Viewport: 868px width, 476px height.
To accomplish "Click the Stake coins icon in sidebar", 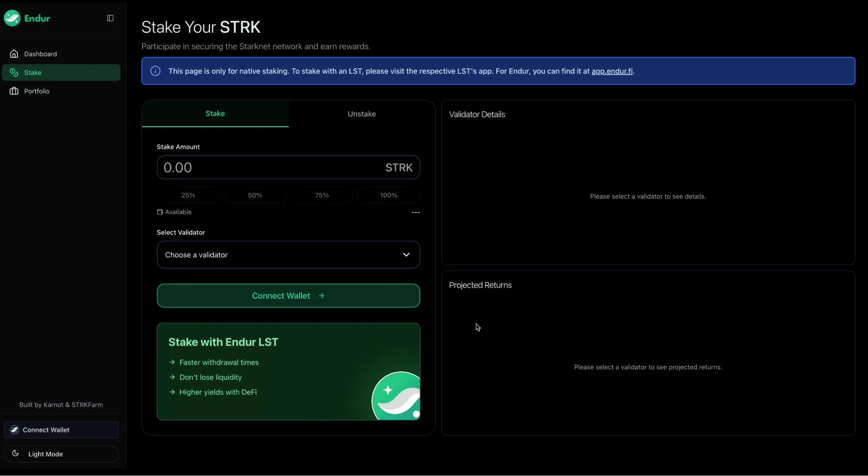I will pos(14,73).
